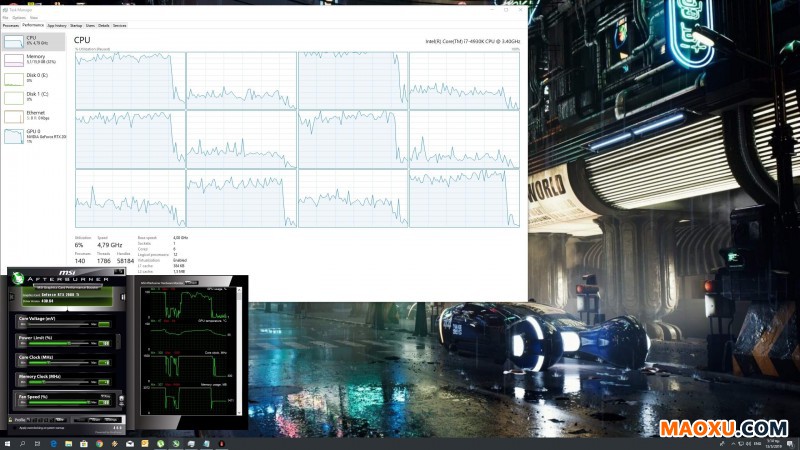Adjust the Core Voltage (mV) slider

point(59,324)
